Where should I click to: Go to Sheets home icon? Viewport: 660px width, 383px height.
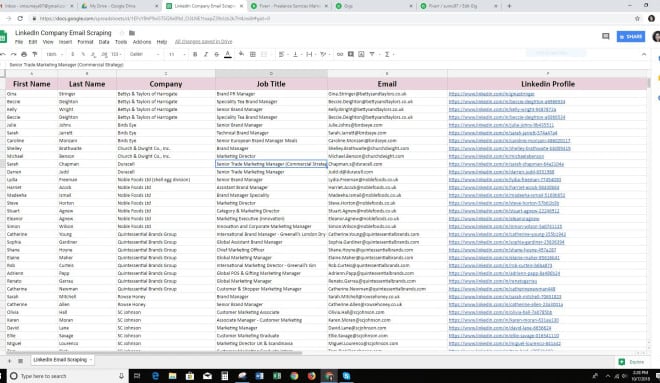3,37
